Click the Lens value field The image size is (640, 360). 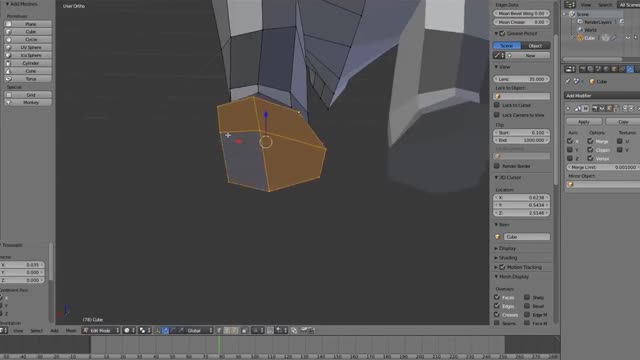pyautogui.click(x=522, y=79)
